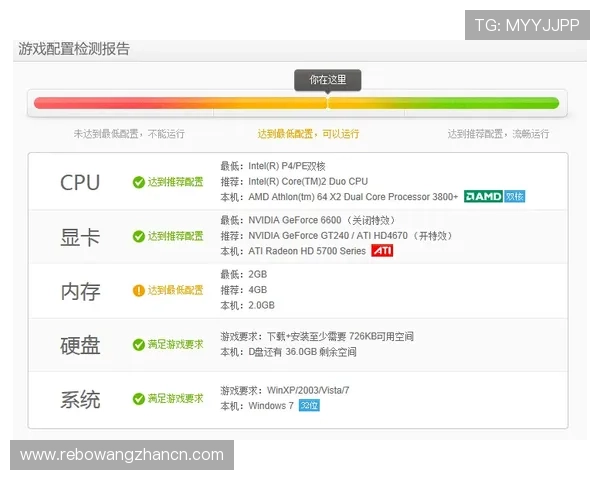Image resolution: width=600 pixels, height=480 pixels.
Task: Select 达到推荐配置，流畅运行 label
Action: pyautogui.click(x=499, y=134)
